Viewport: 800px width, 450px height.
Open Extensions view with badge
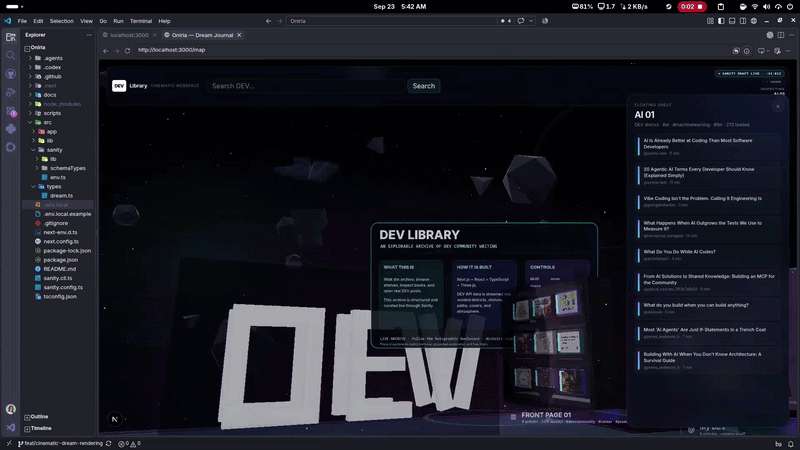click(x=11, y=111)
